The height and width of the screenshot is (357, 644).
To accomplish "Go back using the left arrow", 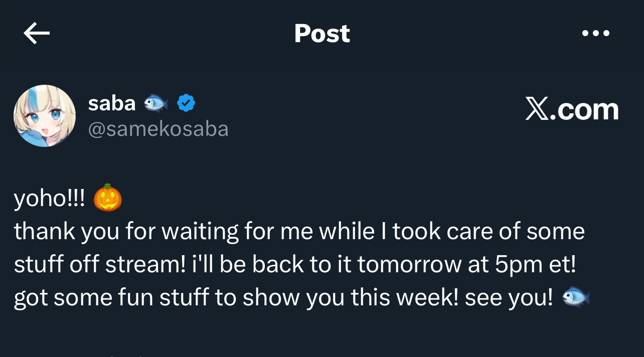I will pyautogui.click(x=37, y=34).
